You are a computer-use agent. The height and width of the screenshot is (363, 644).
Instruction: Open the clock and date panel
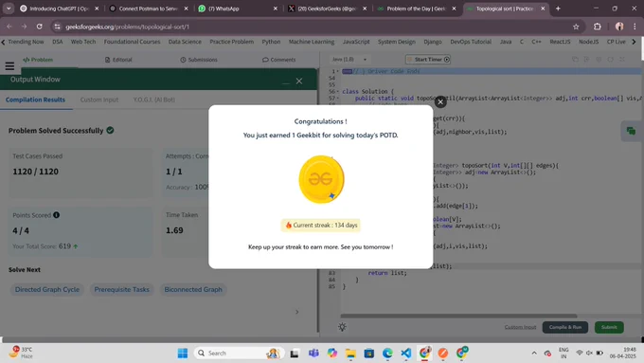pos(623,353)
